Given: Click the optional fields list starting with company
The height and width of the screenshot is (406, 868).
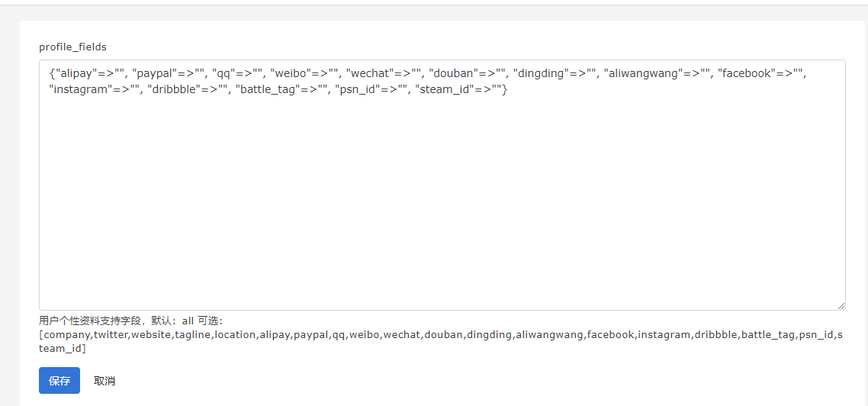Looking at the screenshot, I should (441, 342).
